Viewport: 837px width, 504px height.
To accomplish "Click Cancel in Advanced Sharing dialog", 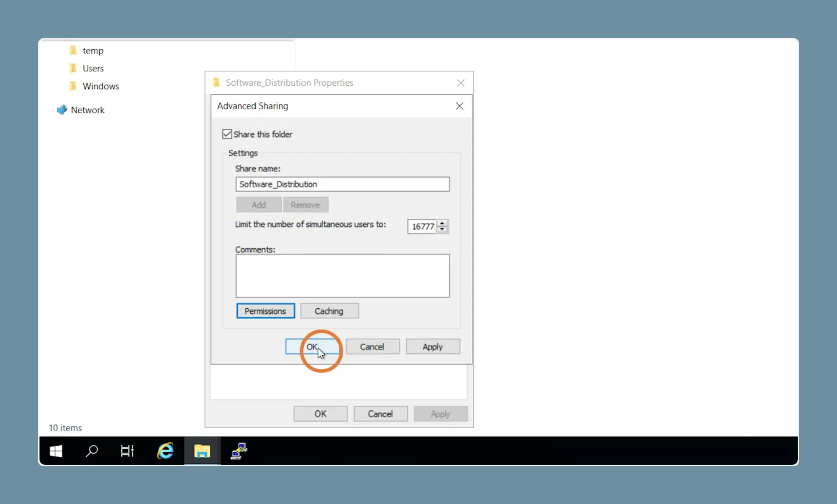I will pos(372,346).
